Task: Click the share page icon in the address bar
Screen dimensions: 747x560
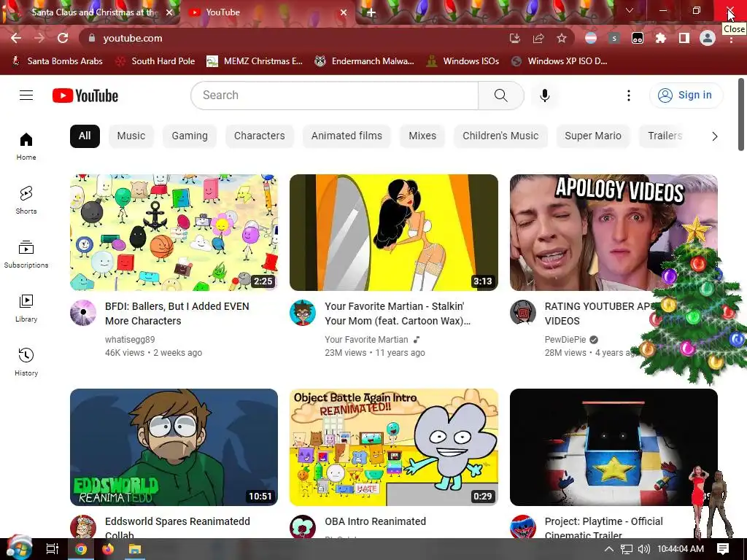Action: pos(538,38)
